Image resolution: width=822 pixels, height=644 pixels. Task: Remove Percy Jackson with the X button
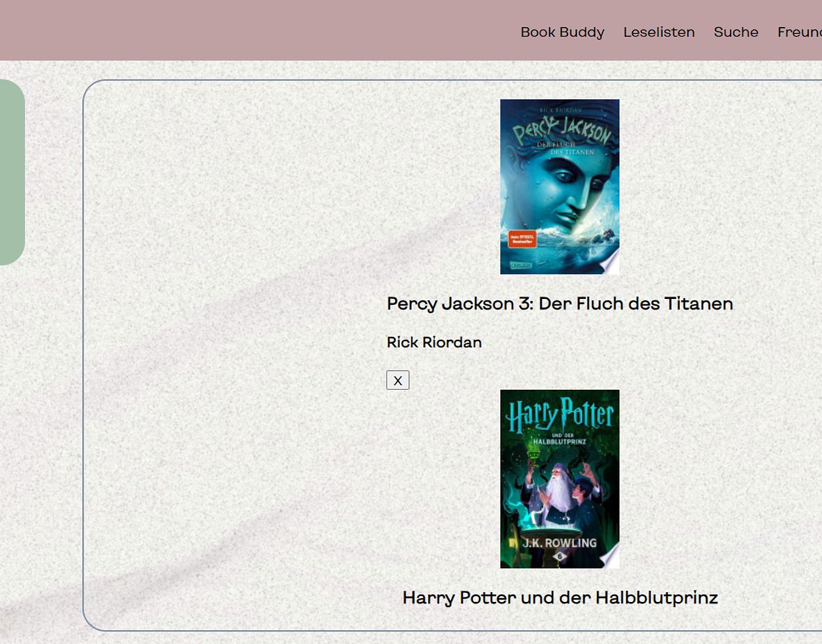[398, 380]
